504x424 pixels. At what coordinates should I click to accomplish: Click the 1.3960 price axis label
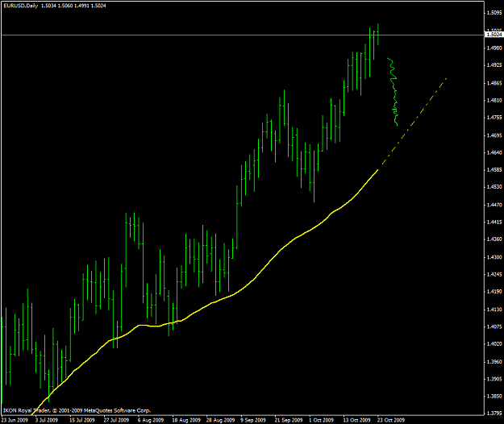tap(494, 362)
